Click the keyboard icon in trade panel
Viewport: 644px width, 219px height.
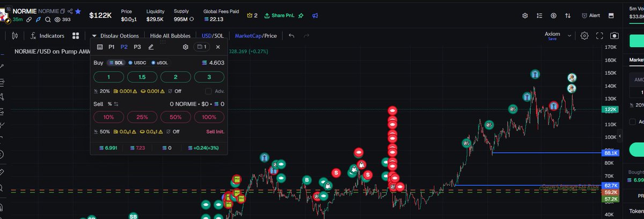coord(100,47)
